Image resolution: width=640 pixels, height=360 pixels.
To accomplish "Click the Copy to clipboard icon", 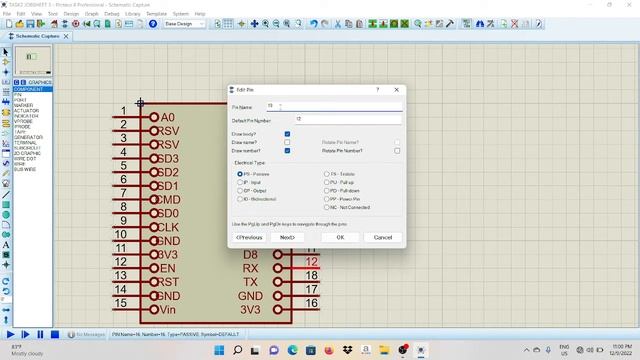I will (x=348, y=24).
